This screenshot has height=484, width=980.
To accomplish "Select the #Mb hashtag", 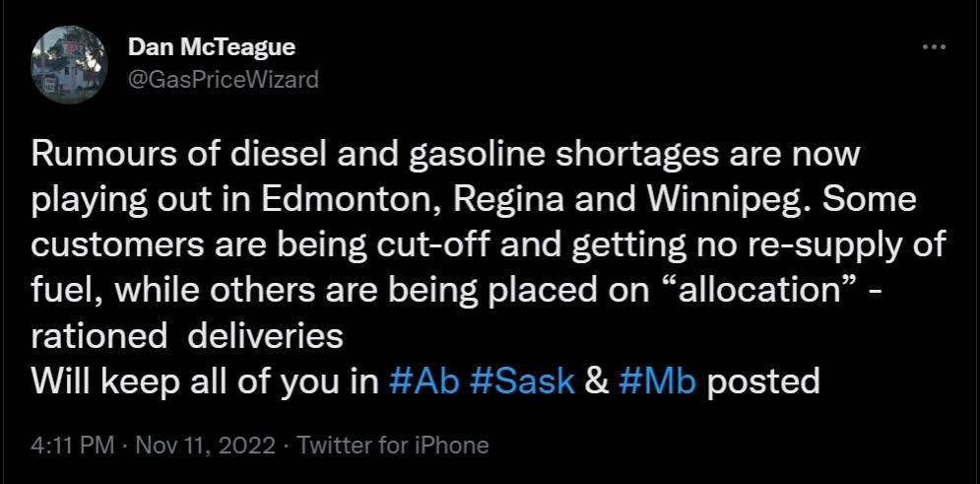I will coord(658,380).
